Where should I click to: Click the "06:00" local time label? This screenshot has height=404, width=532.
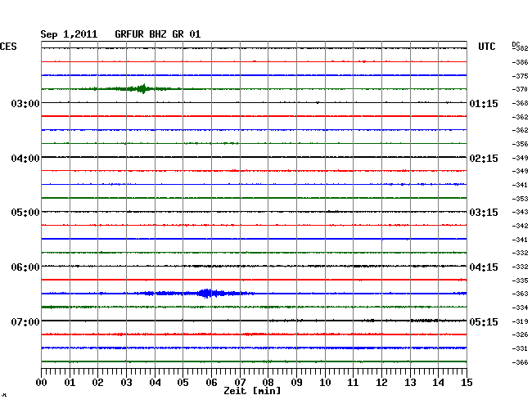click(25, 267)
